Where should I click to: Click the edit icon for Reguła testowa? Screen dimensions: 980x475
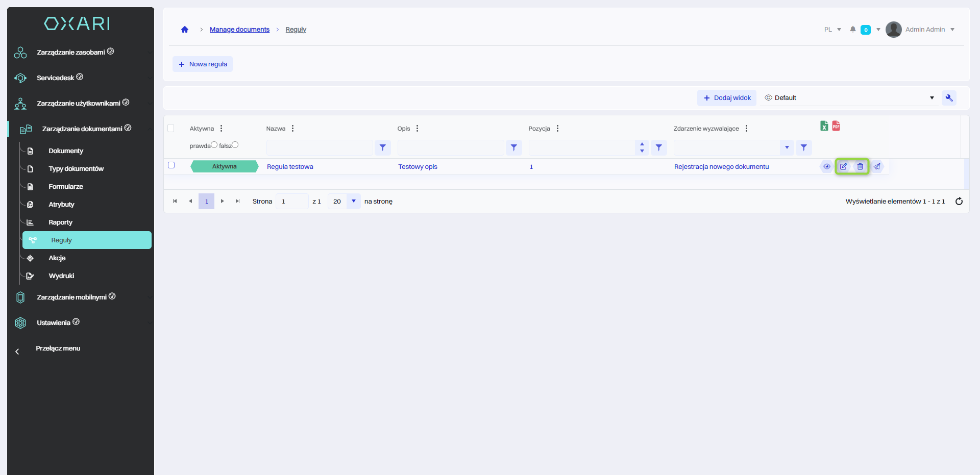(x=843, y=166)
